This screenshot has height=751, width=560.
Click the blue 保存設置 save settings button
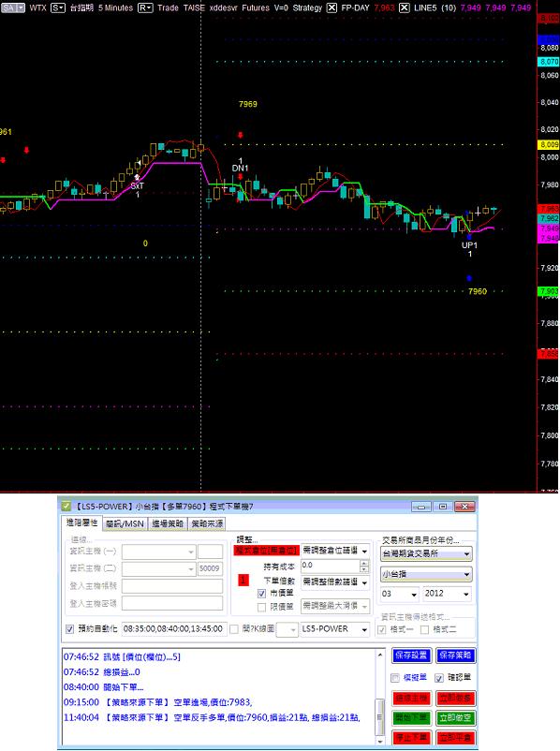coord(411,655)
